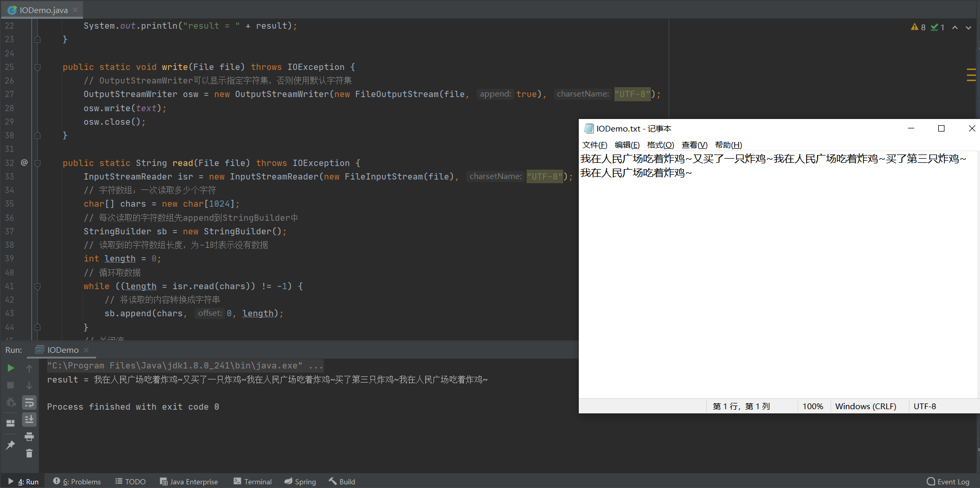Screen dimensions: 980x488
Task: Open Notepad 编辑(E) menu
Action: point(627,145)
